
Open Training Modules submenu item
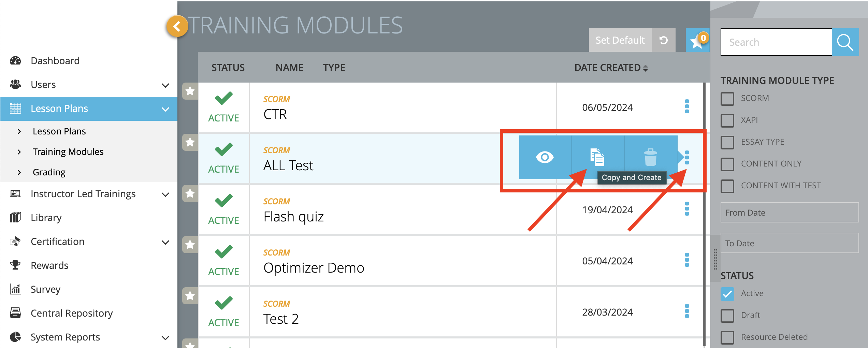68,151
